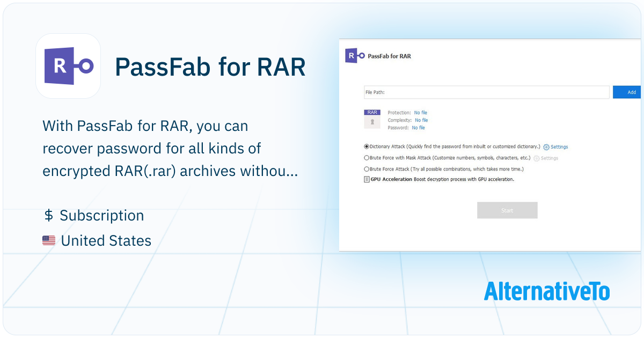
Task: Click the dollar sign subscription icon
Action: (x=48, y=216)
